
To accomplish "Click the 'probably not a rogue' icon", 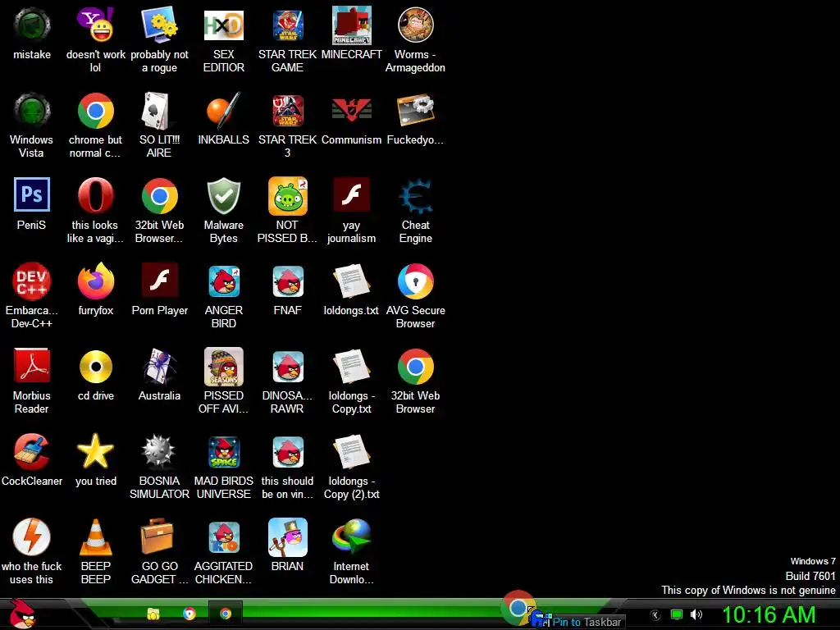I will pos(159,25).
